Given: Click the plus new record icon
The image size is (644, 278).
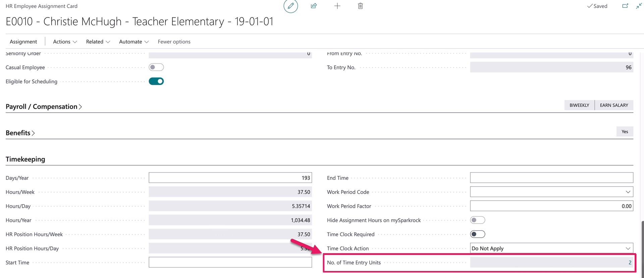Looking at the screenshot, I should pos(337,6).
